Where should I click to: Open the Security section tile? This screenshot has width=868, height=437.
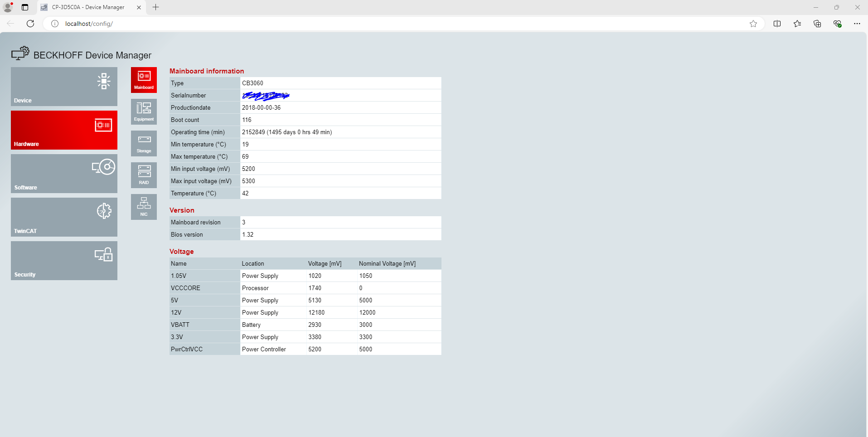pyautogui.click(x=64, y=261)
